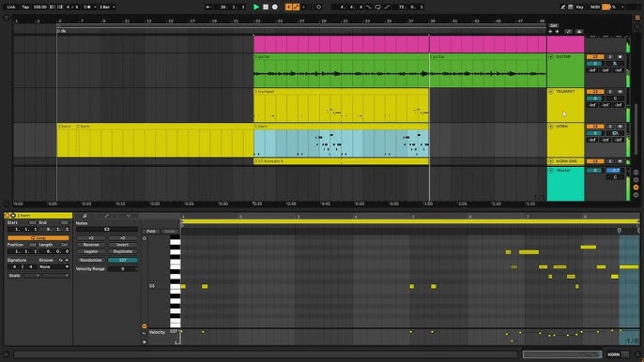Toggle the GUITAR track activator number

click(595, 56)
